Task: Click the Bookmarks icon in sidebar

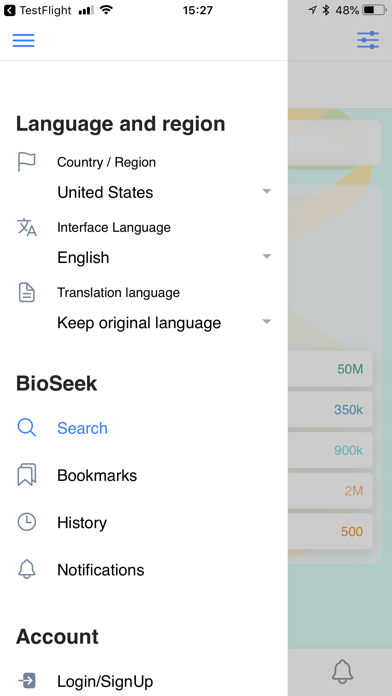Action: 27,475
